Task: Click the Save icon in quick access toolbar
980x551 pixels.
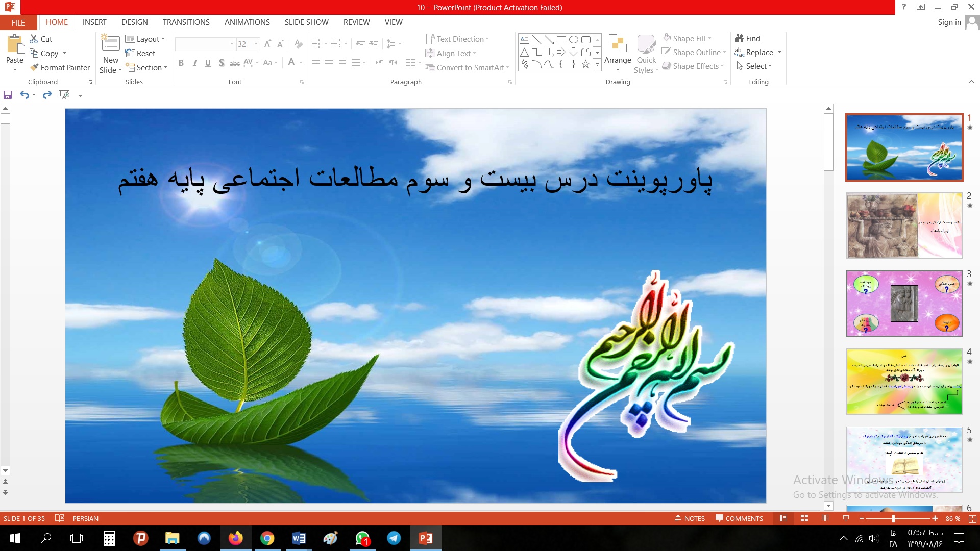Action: coord(8,95)
